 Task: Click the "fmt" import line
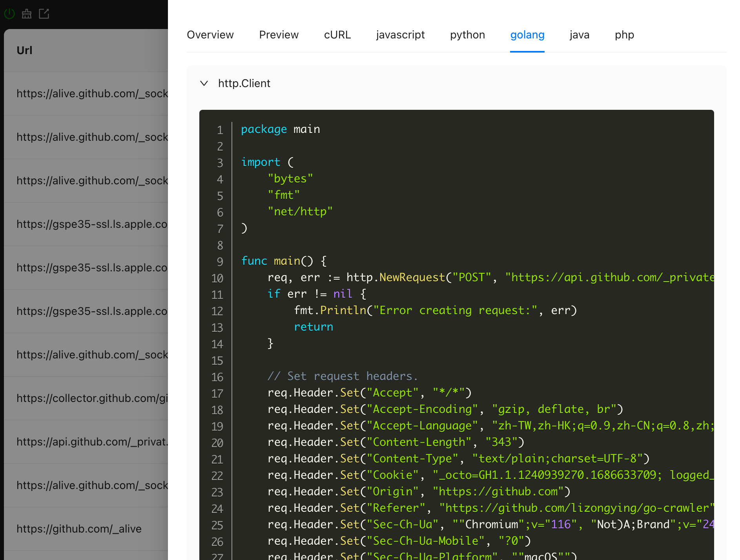[x=284, y=195]
